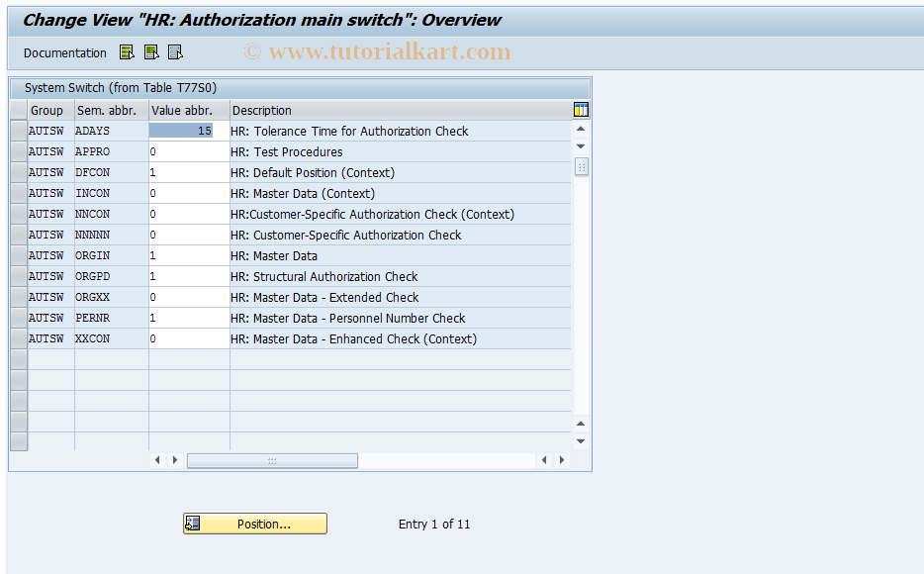Click the layout grip icon below scroll arrows

coord(581,166)
